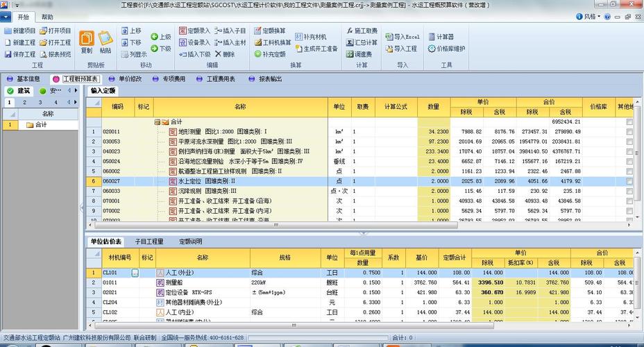Open the 风格 style dropdown
The width and height of the screenshot is (644, 347).
point(588,17)
